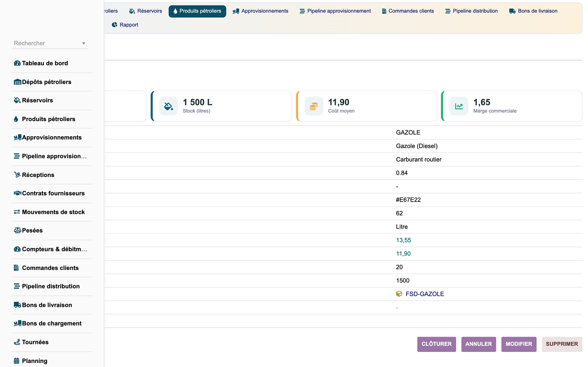Click the Bons de livraison truck icon in top bar
Screen dimensions: 588x367
(512, 11)
